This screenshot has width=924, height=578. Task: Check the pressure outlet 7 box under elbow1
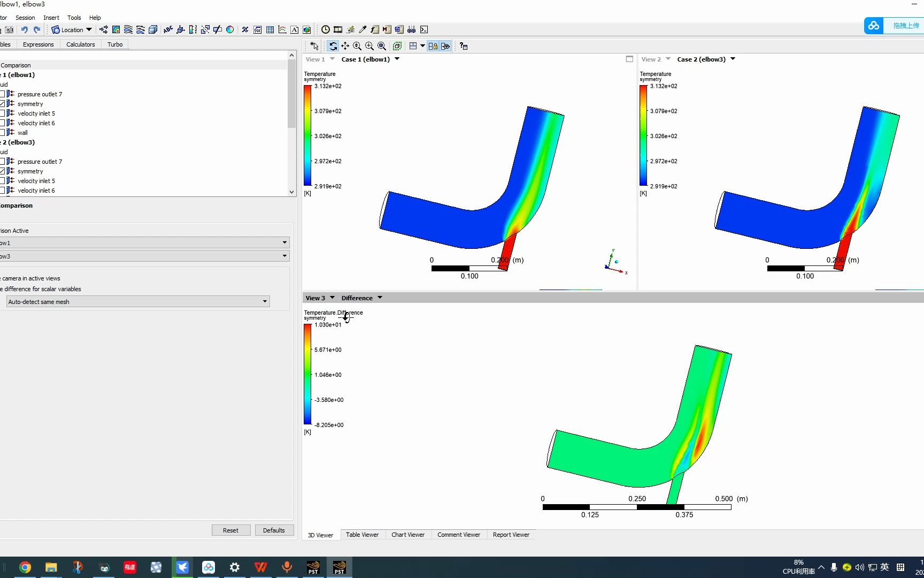click(3, 94)
